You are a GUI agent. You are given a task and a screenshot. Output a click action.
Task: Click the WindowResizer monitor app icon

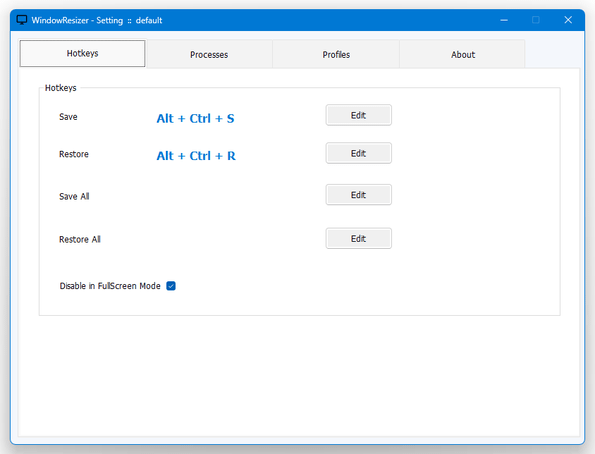click(x=22, y=20)
